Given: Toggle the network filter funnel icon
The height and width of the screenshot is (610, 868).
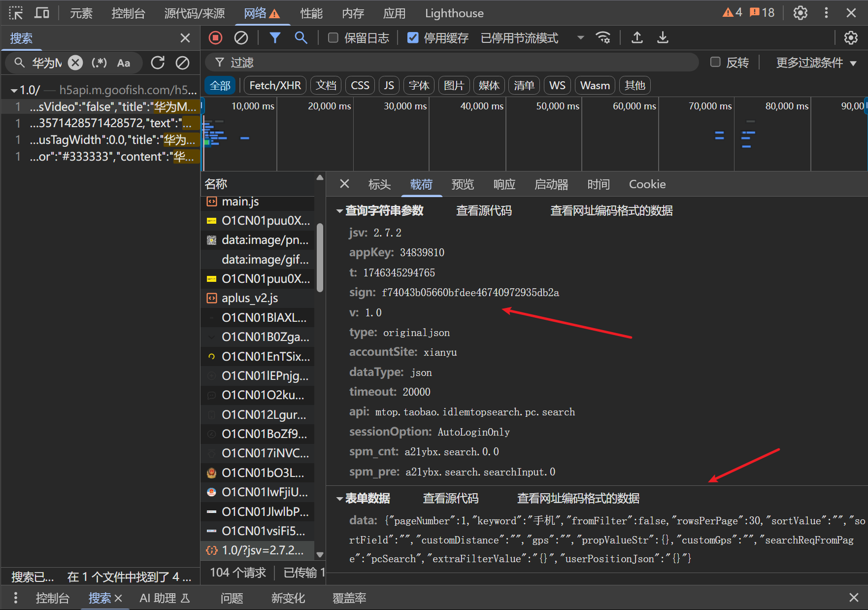Looking at the screenshot, I should [275, 38].
